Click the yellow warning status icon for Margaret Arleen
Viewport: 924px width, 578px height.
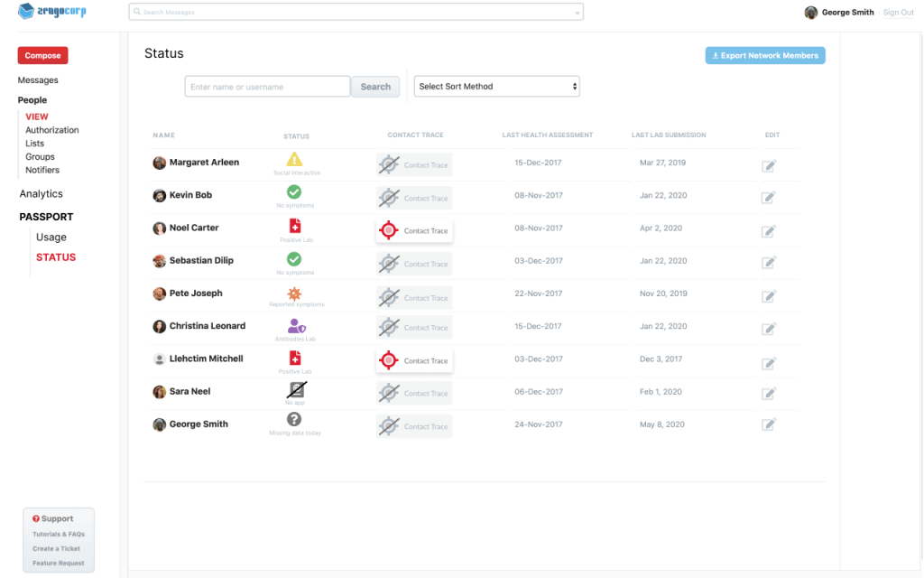(294, 160)
